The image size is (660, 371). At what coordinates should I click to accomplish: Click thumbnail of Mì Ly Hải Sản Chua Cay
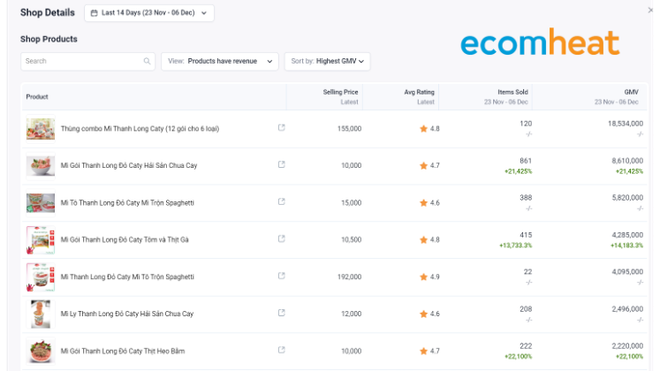tap(40, 314)
